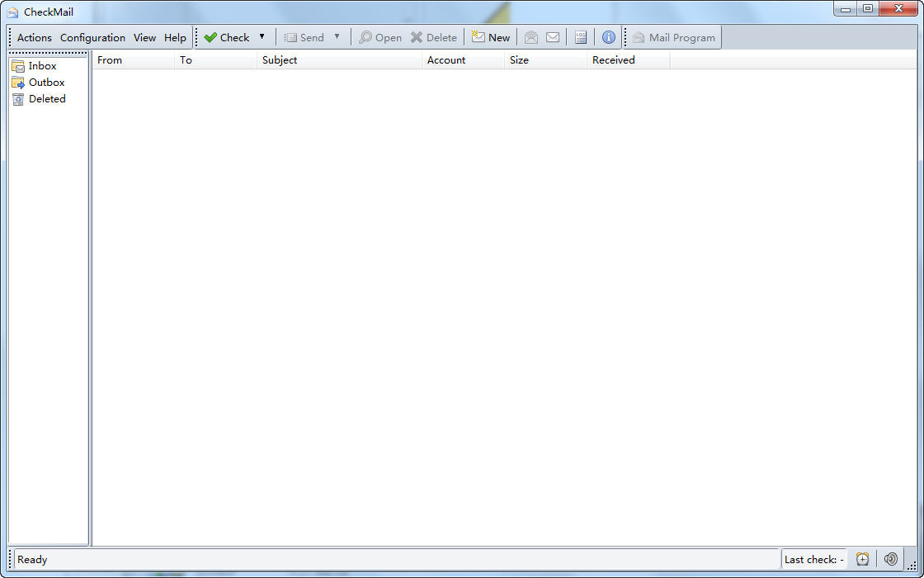Click the CheckMail title bar app icon

point(12,12)
